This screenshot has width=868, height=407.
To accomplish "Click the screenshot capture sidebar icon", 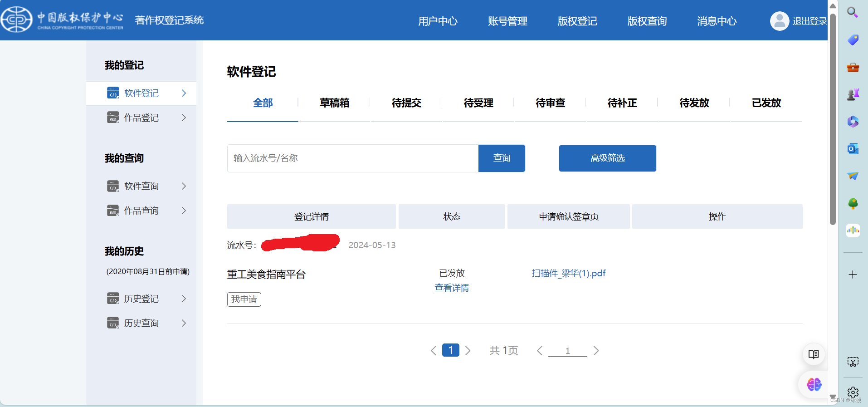I will coord(853,362).
